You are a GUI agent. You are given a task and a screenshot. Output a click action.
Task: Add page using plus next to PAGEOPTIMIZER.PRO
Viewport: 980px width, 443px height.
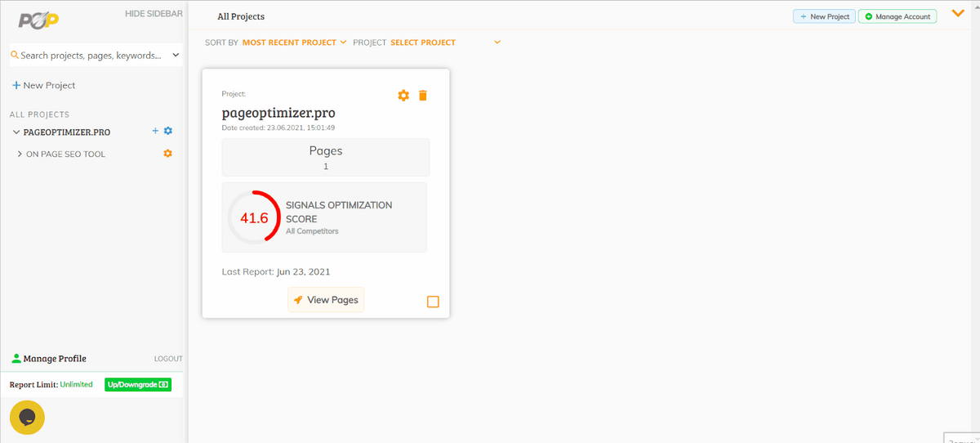155,131
